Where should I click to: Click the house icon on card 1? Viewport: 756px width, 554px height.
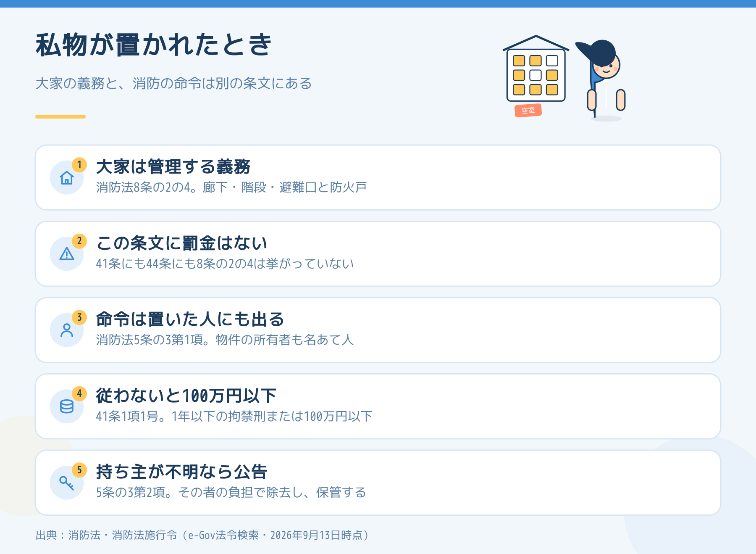pyautogui.click(x=67, y=178)
